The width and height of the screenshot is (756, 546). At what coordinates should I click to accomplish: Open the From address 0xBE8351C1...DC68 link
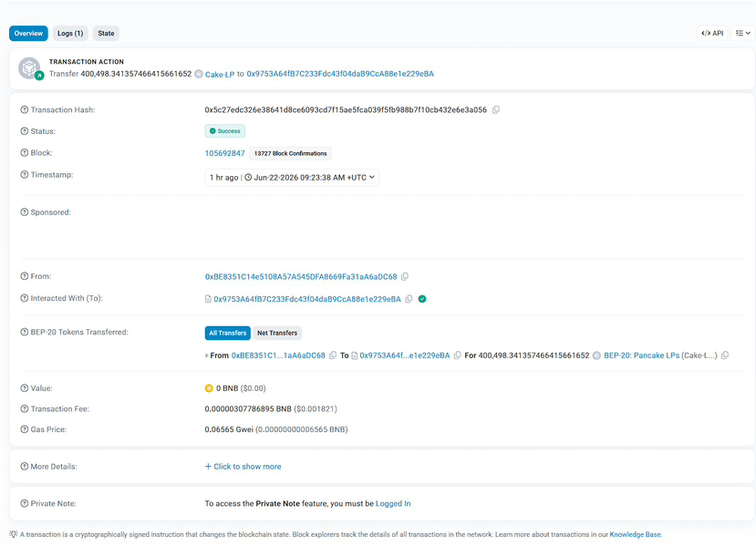pos(301,276)
